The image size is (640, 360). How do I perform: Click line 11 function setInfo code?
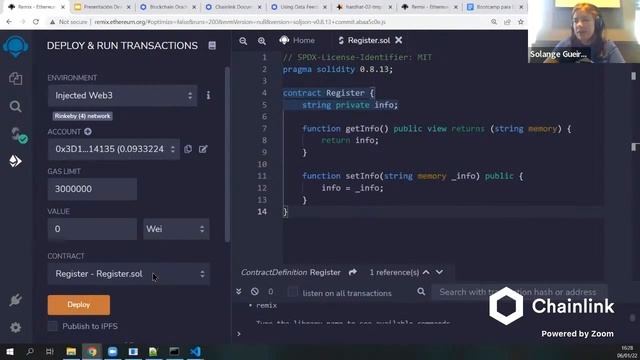click(x=413, y=176)
